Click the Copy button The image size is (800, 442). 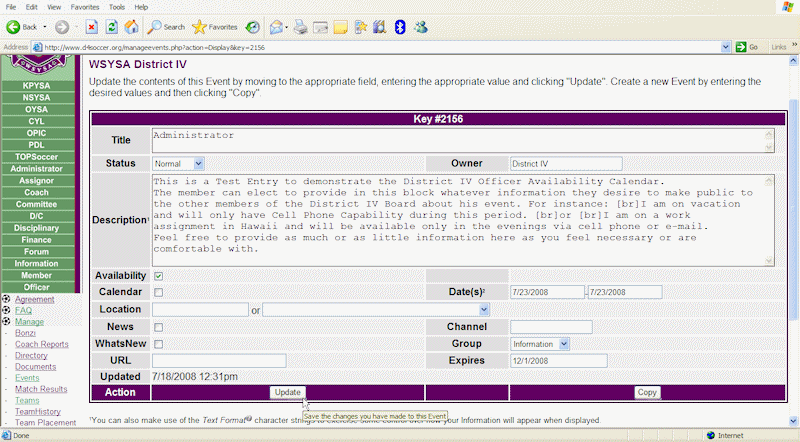click(x=647, y=393)
